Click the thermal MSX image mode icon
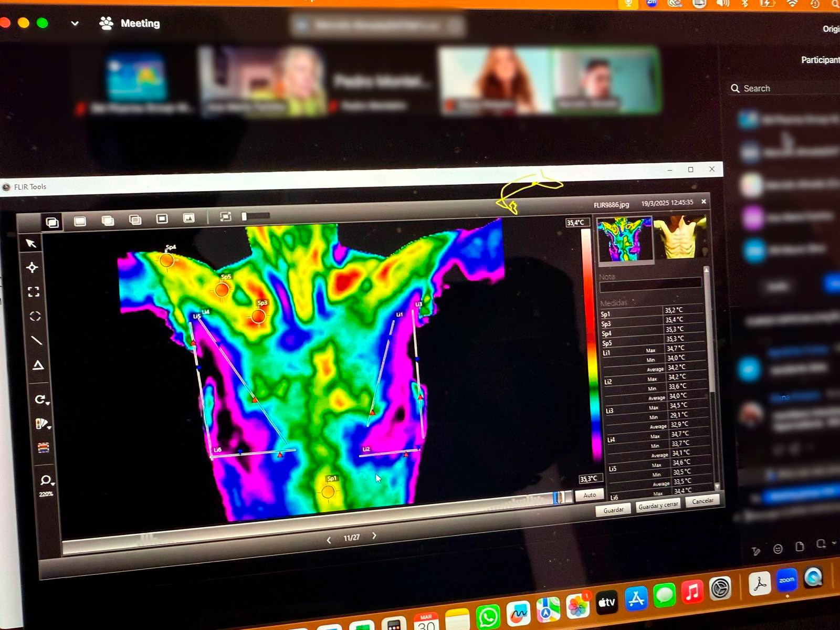Screen dimensions: 840x630 [x=52, y=222]
